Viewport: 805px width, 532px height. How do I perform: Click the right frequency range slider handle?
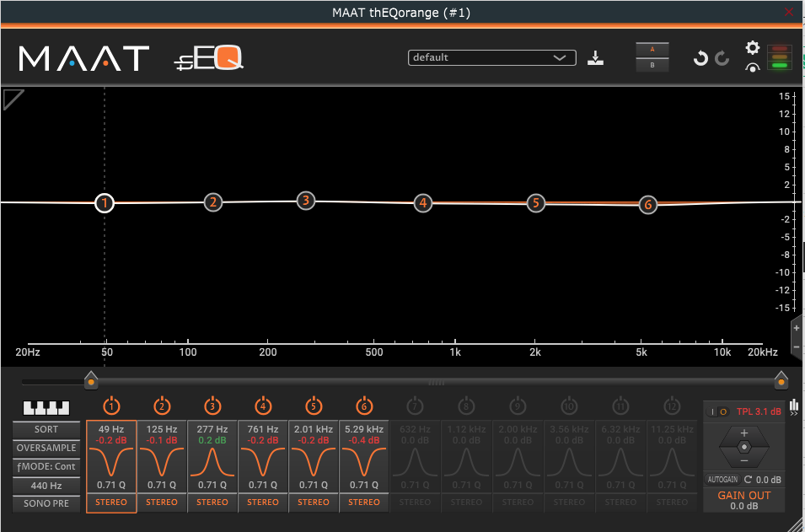(x=781, y=380)
